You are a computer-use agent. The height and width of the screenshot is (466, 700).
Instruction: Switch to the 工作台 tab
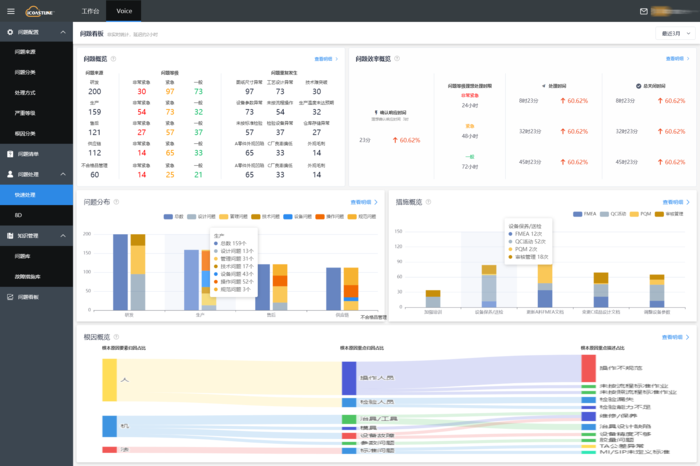point(90,11)
